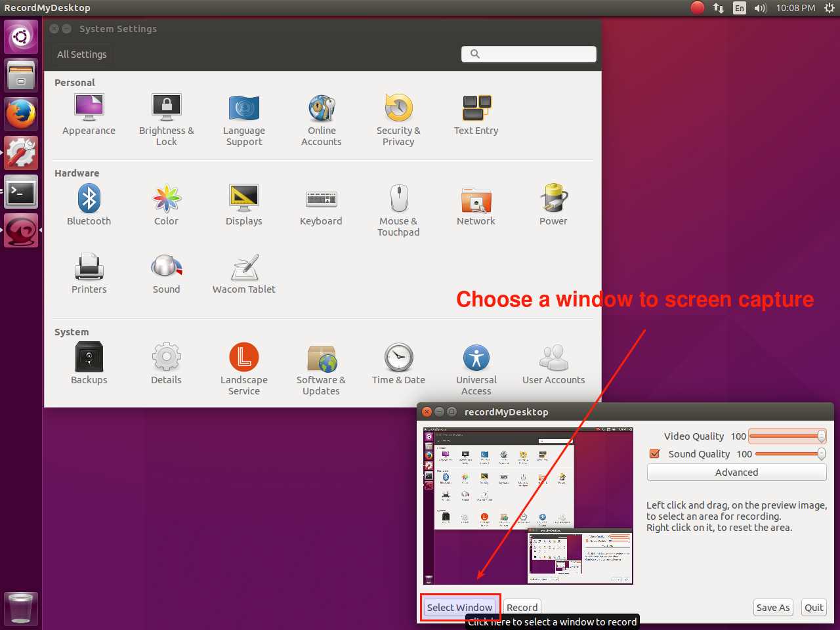Open Time & Date settings

398,364
